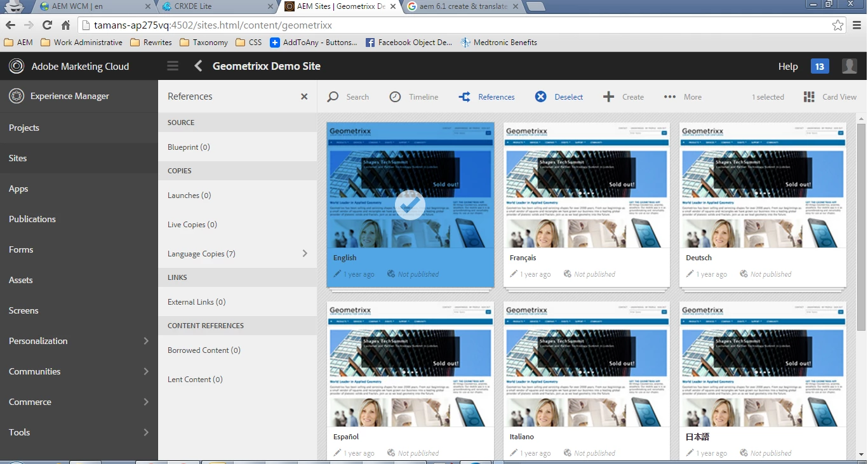This screenshot has height=464, width=868.
Task: Reload the page with the browser refresh icon
Action: coord(47,25)
